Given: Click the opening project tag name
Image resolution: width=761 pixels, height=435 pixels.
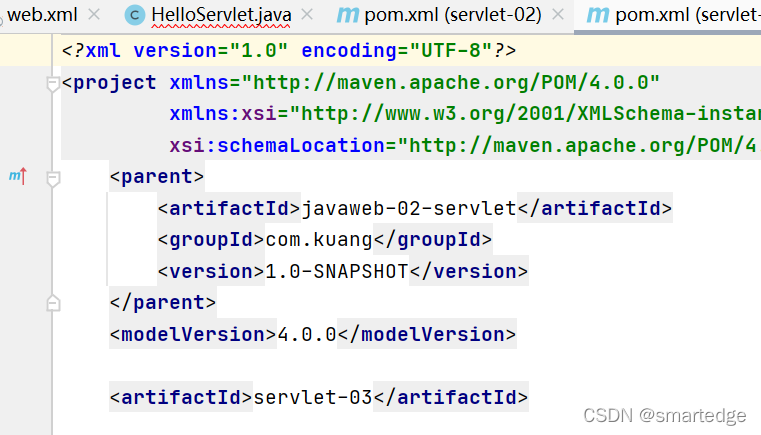Looking at the screenshot, I should pyautogui.click(x=115, y=83).
